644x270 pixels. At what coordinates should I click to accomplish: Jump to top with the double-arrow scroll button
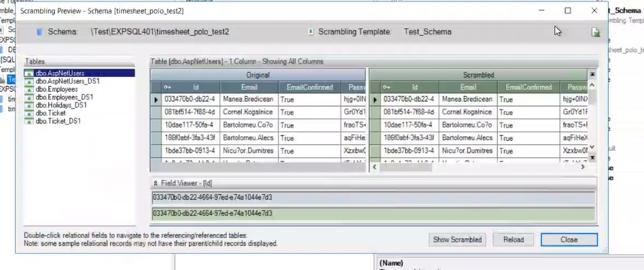coord(592,75)
